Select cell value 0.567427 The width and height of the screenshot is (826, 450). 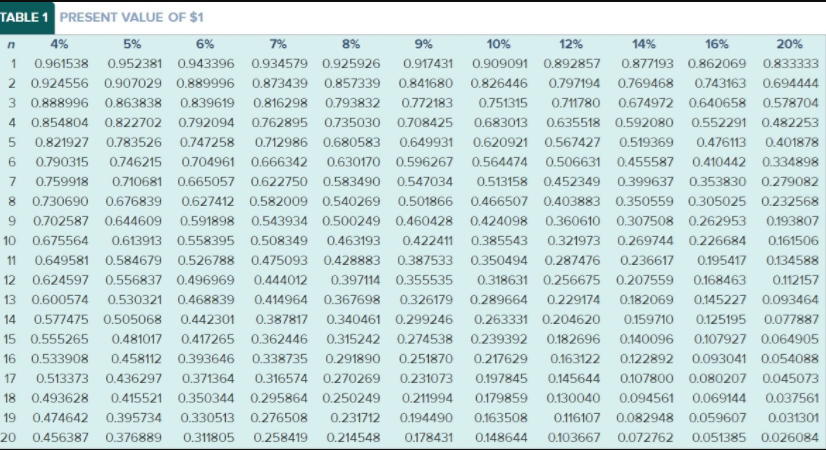tap(572, 142)
